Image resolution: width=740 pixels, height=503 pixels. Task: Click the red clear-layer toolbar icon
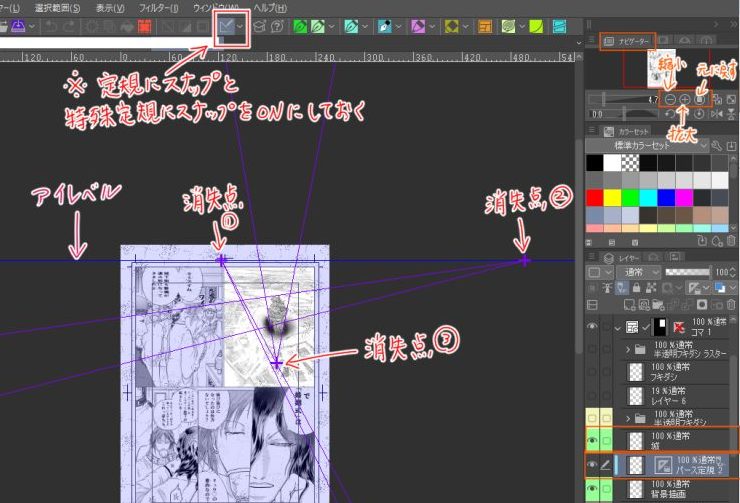144,26
